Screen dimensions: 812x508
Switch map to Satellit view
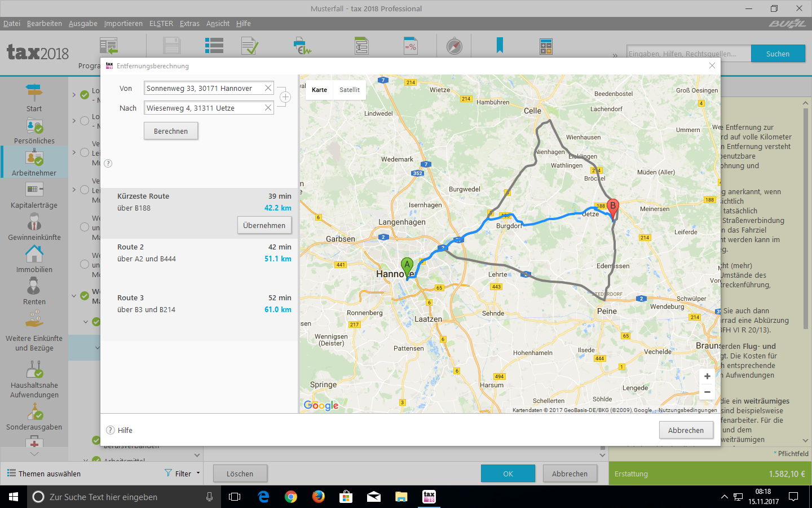(x=350, y=90)
